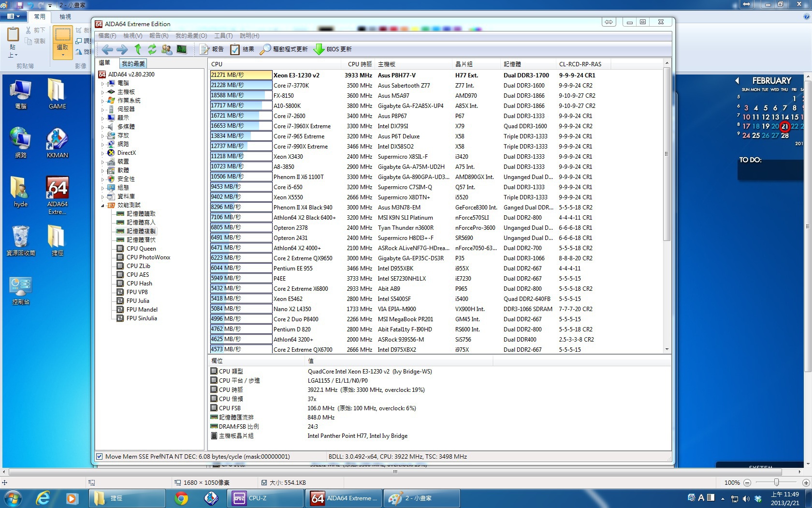The height and width of the screenshot is (508, 812).
Task: Switch to CPU-Z in the taskbar
Action: click(x=265, y=498)
